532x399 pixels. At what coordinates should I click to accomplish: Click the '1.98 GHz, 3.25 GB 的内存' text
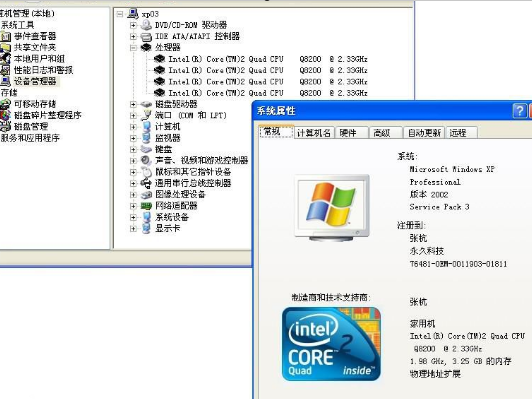(460, 361)
